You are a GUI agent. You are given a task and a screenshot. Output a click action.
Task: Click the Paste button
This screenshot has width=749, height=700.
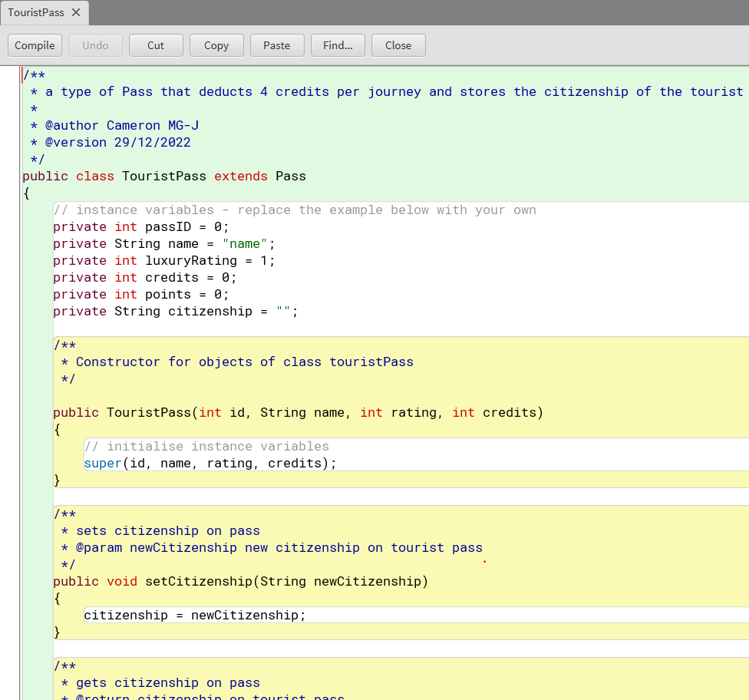tap(277, 45)
